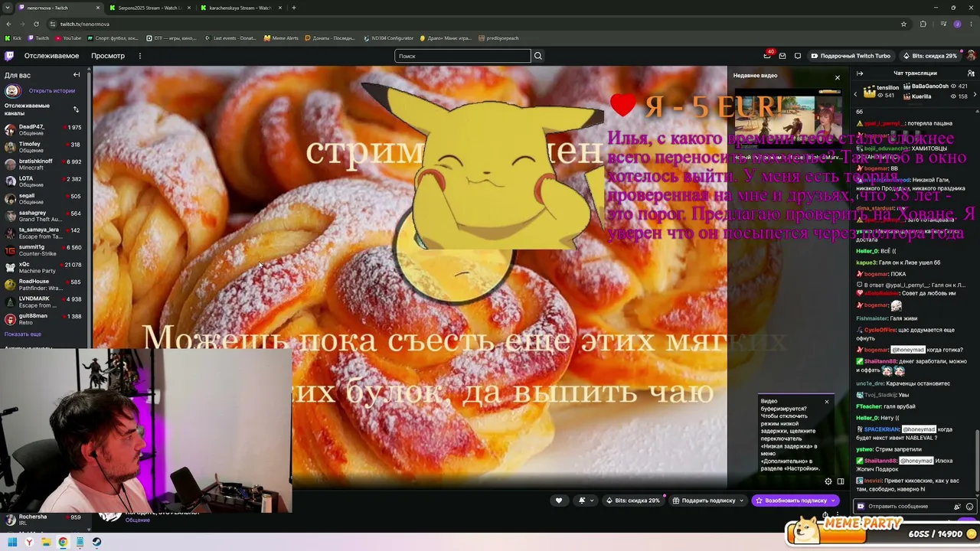Expand 'Показать еще' followed channels
The image size is (980, 551).
pyautogui.click(x=23, y=334)
